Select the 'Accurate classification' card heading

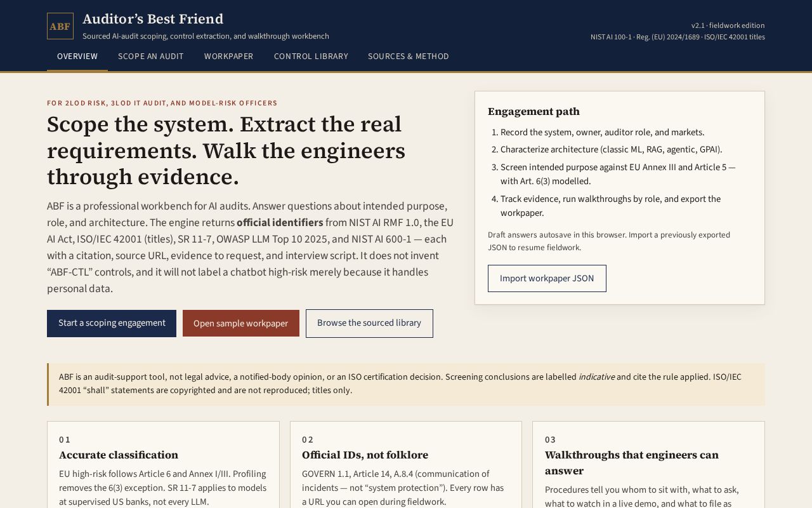[x=119, y=455]
